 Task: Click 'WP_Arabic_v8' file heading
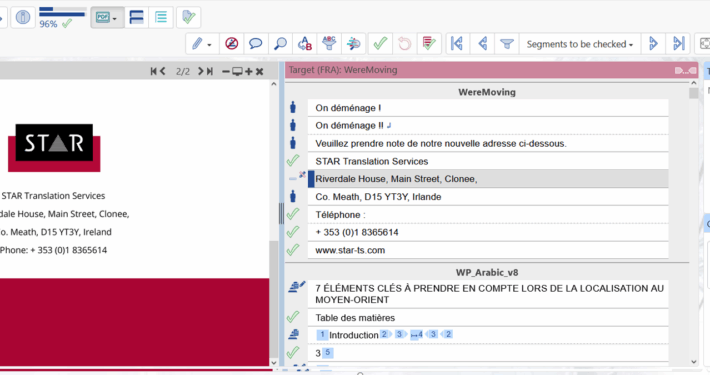click(487, 273)
